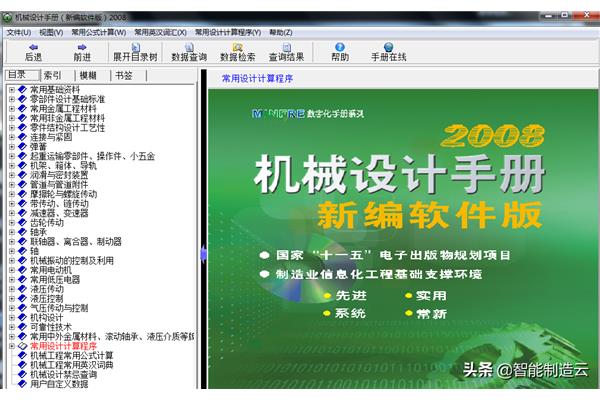Viewport: 600px width, 400px height.
Task: Click the book icon beside 用户自定义数据
Action: [22, 384]
